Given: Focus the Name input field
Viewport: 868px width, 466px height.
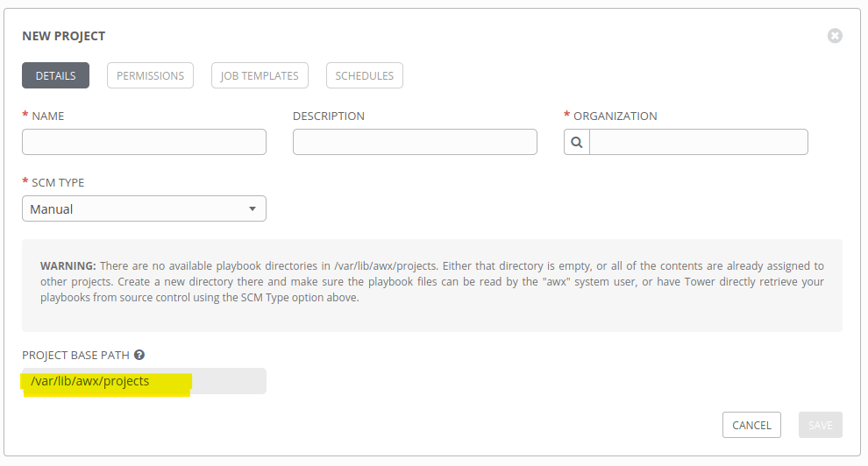Looking at the screenshot, I should coord(144,142).
